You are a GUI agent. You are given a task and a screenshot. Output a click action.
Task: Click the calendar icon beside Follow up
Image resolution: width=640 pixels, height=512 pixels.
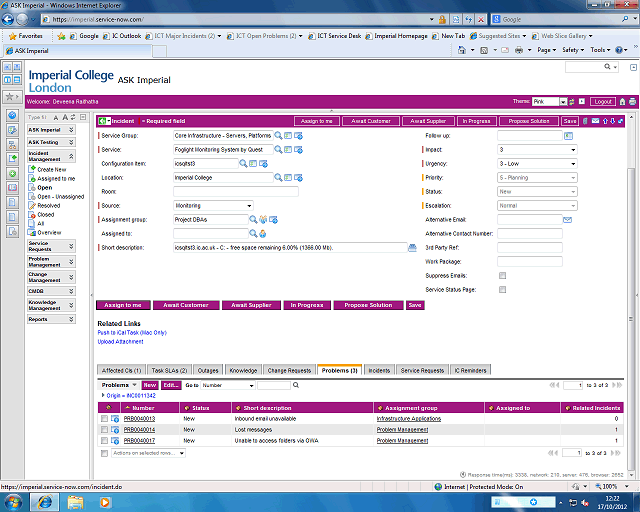pyautogui.click(x=567, y=135)
